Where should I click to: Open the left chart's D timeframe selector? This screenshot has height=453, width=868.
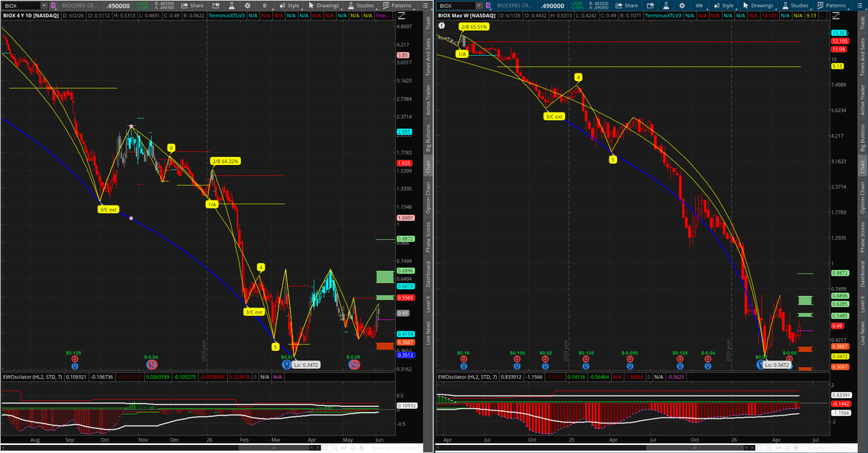[x=265, y=6]
